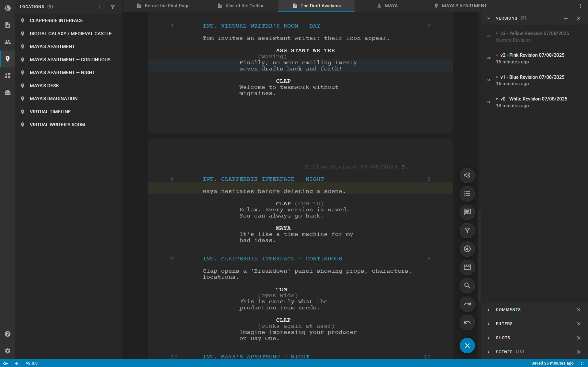588x367 pixels.
Task: Filter the locations list
Action: [x=113, y=7]
